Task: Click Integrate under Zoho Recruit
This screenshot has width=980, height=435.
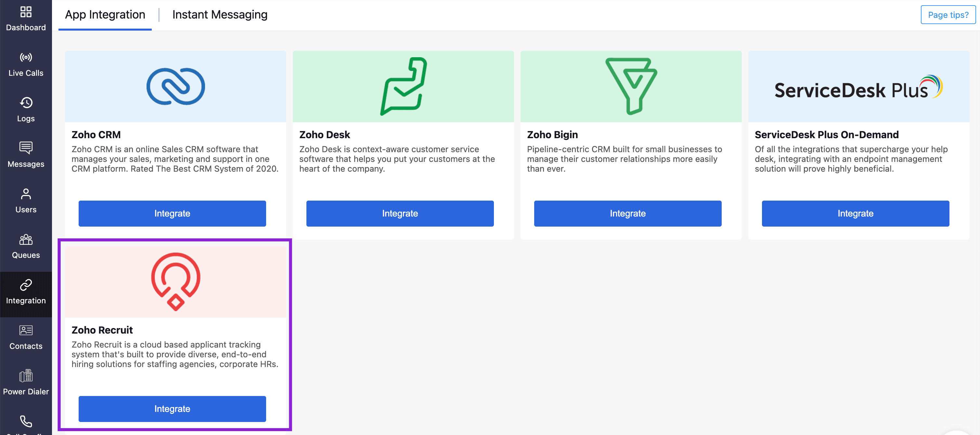Action: pyautogui.click(x=172, y=409)
